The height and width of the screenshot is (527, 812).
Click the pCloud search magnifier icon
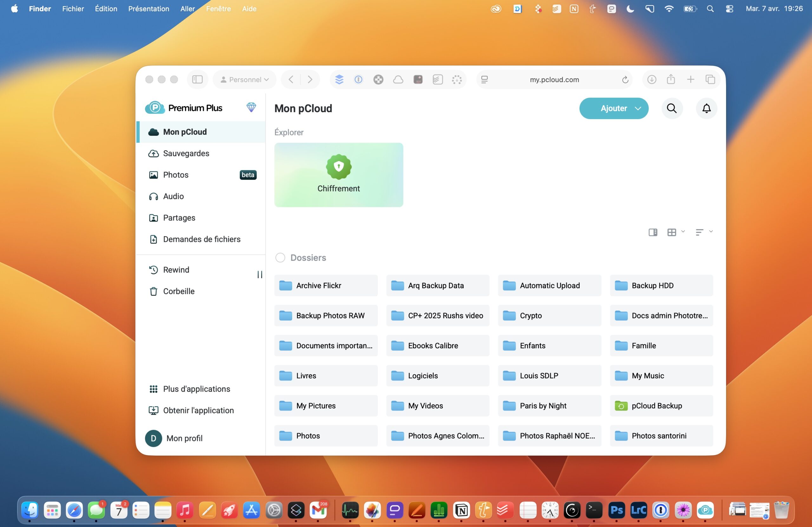click(x=671, y=108)
